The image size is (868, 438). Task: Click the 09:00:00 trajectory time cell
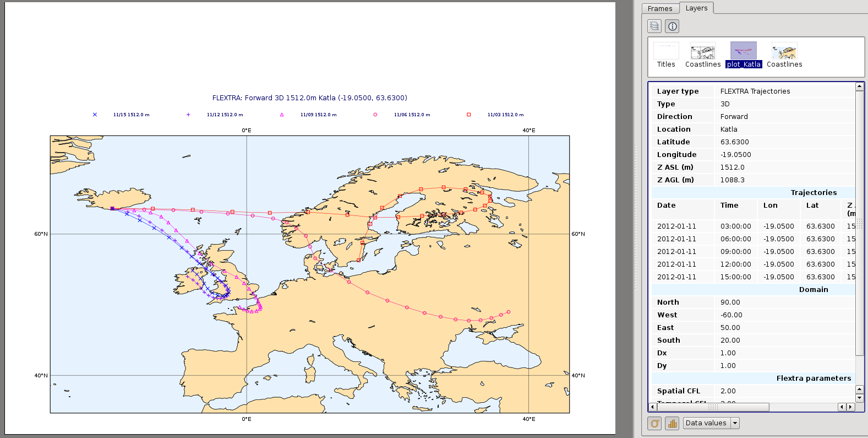735,252
